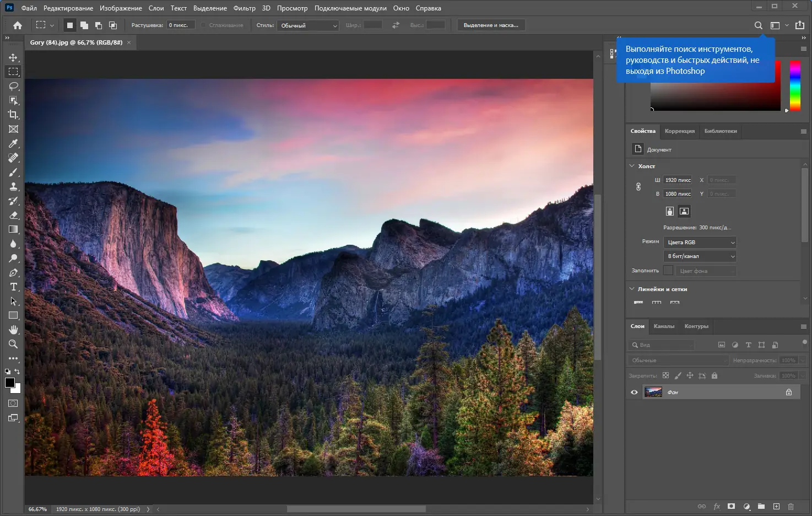Open the Цвета RGB mode dropdown
Image resolution: width=812 pixels, height=516 pixels.
click(700, 243)
